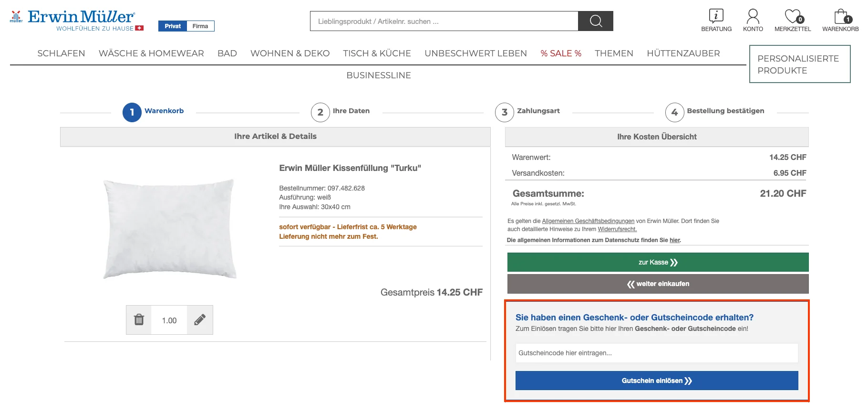Open the % SALE % menu
The width and height of the screenshot is (868, 403).
561,53
